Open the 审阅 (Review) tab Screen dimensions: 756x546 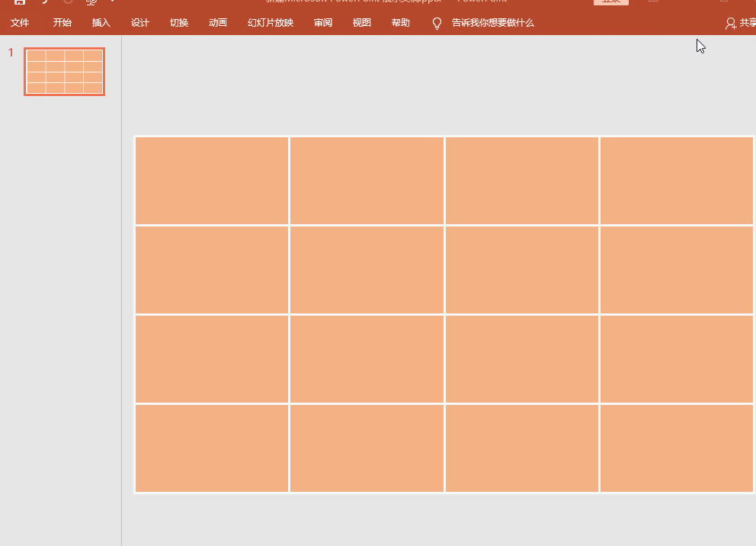coord(323,23)
